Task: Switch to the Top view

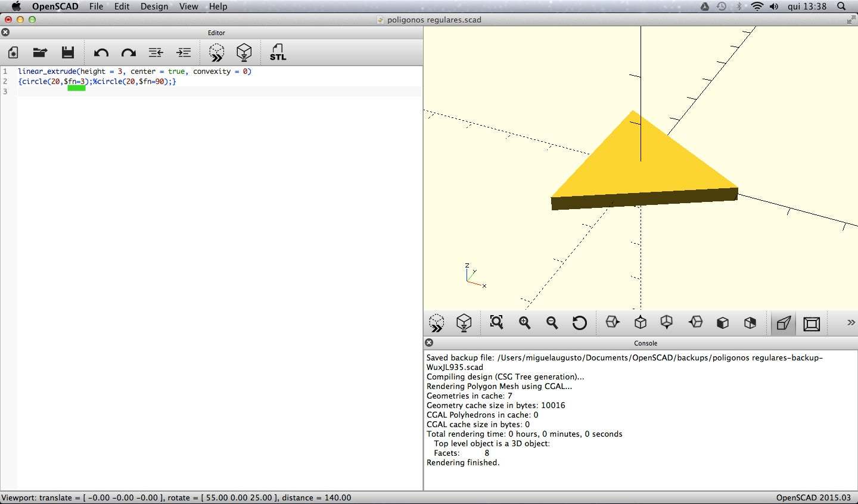Action: (x=640, y=322)
